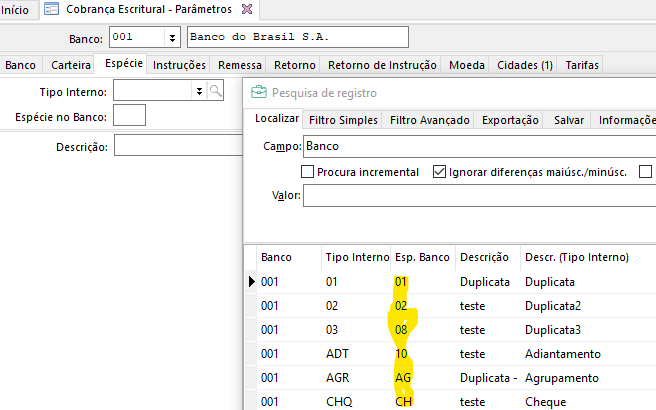Uncheck Ignorar diferenças maiúsc./minúsc.
The width and height of the screenshot is (656, 410).
point(439,172)
